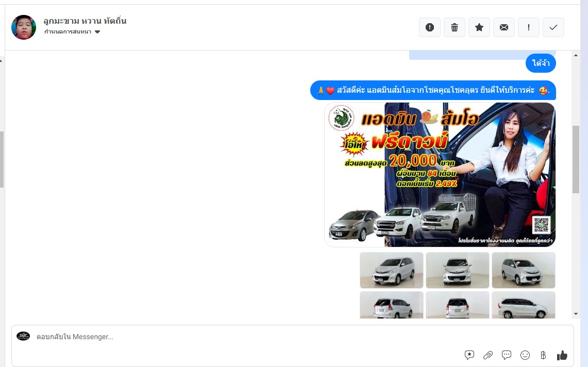This screenshot has width=588, height=367.
Task: Click chat scrollbar down arrow
Action: point(576,314)
